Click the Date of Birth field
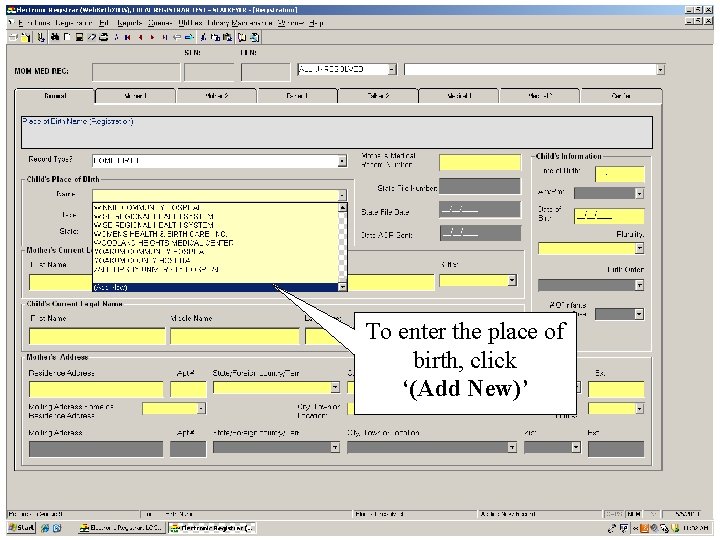 [x=609, y=216]
